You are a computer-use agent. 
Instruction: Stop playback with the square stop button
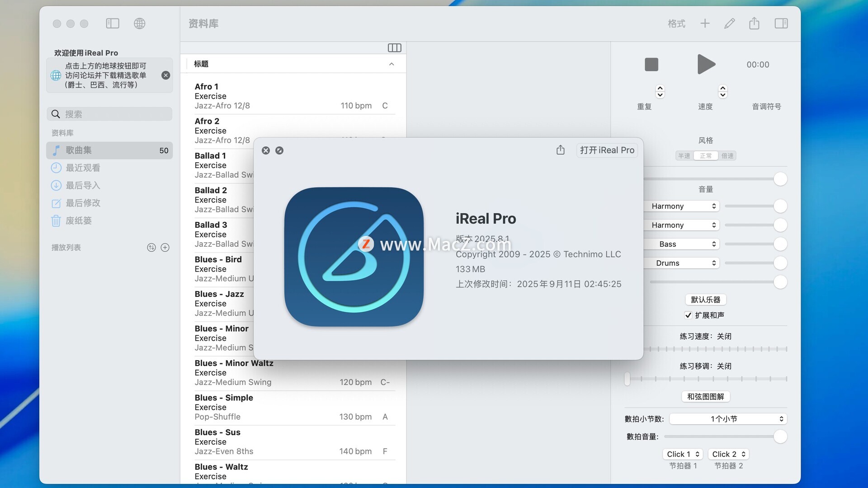(x=651, y=65)
